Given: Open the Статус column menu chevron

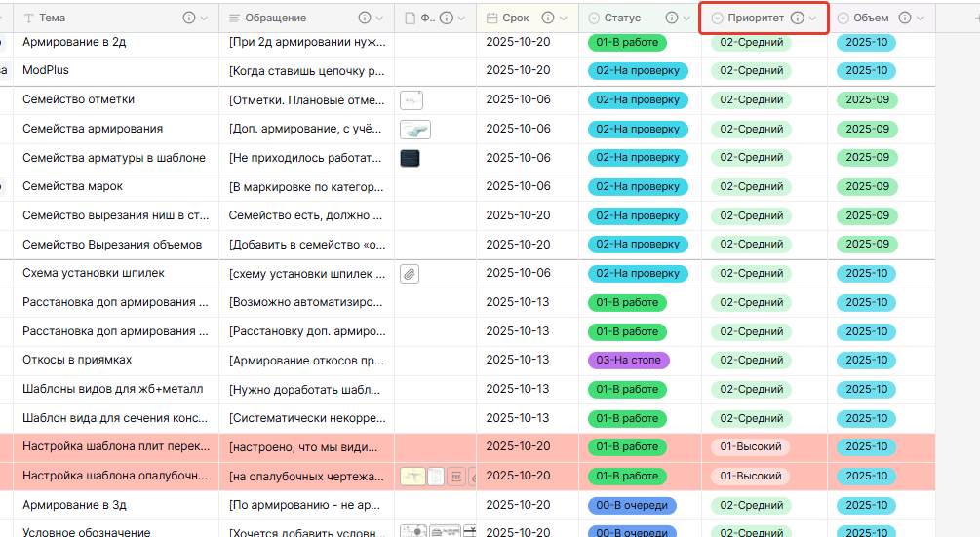Looking at the screenshot, I should [687, 18].
